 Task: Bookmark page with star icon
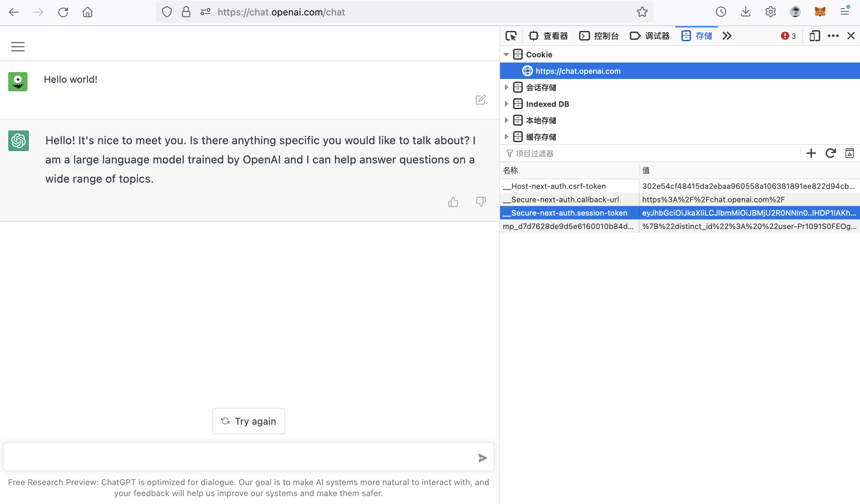coord(642,12)
